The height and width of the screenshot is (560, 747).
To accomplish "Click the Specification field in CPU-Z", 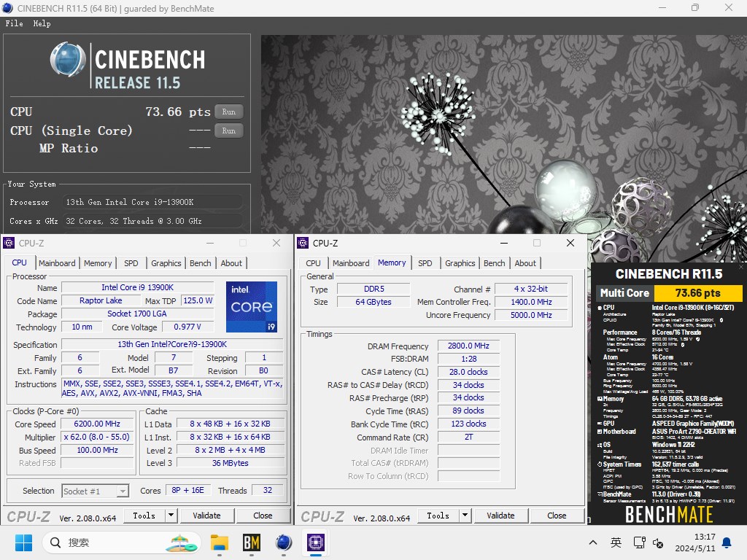I will click(172, 344).
